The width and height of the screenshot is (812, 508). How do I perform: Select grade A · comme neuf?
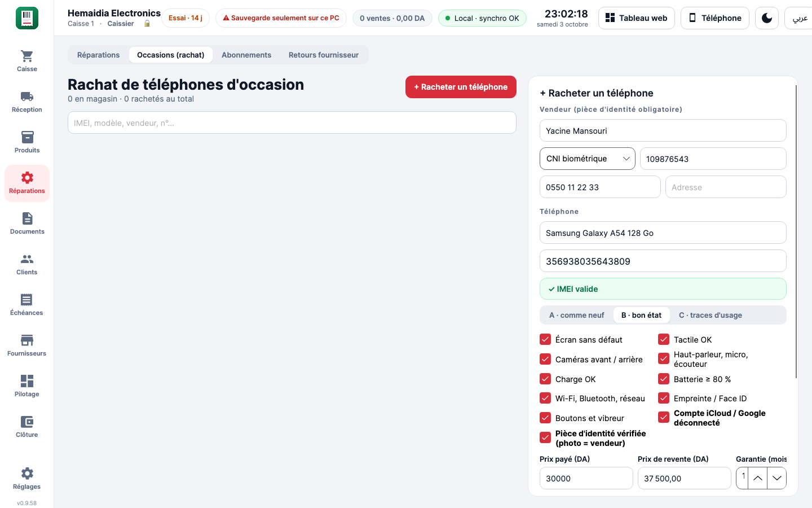(577, 315)
